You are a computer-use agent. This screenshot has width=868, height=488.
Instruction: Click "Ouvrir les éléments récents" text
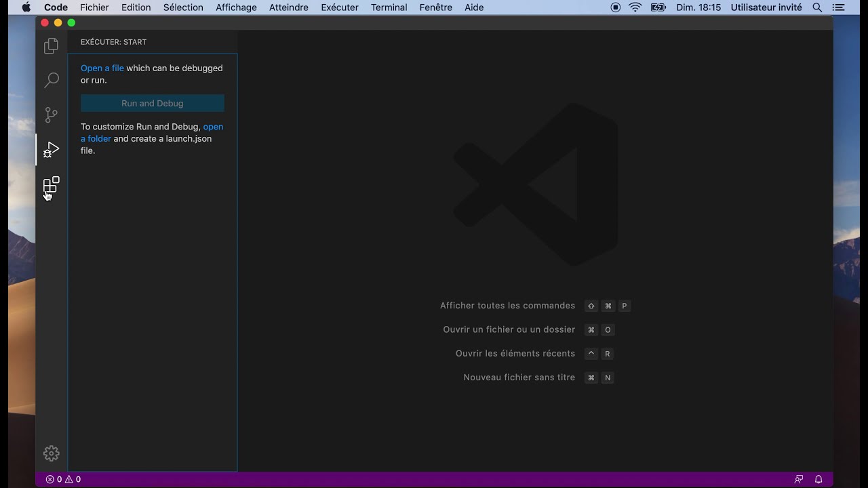click(x=515, y=353)
